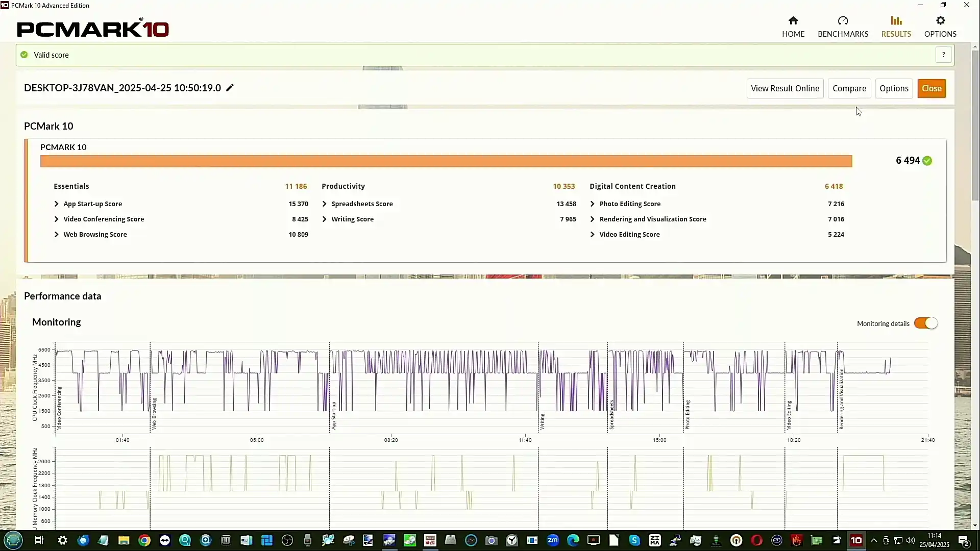Click the Photo Editing marker in chart
Viewport: 980px width, 551px height.
(688, 414)
